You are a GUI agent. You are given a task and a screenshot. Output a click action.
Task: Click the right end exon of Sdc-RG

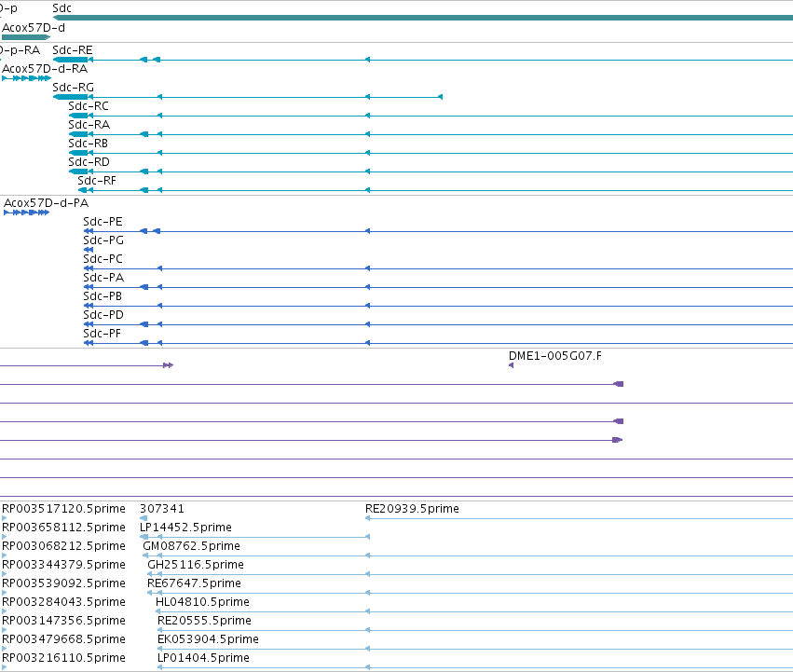[x=440, y=97]
